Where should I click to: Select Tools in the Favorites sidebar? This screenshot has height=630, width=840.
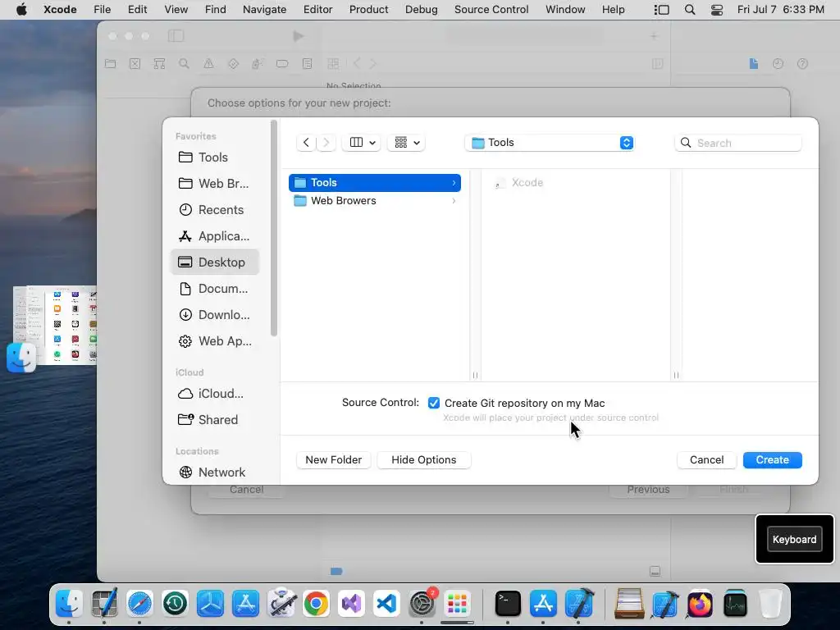(214, 157)
